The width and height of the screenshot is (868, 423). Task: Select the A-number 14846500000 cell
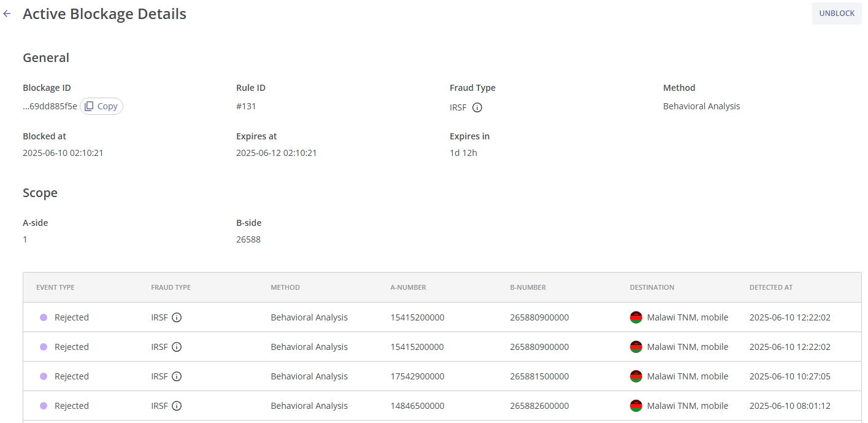[417, 406]
